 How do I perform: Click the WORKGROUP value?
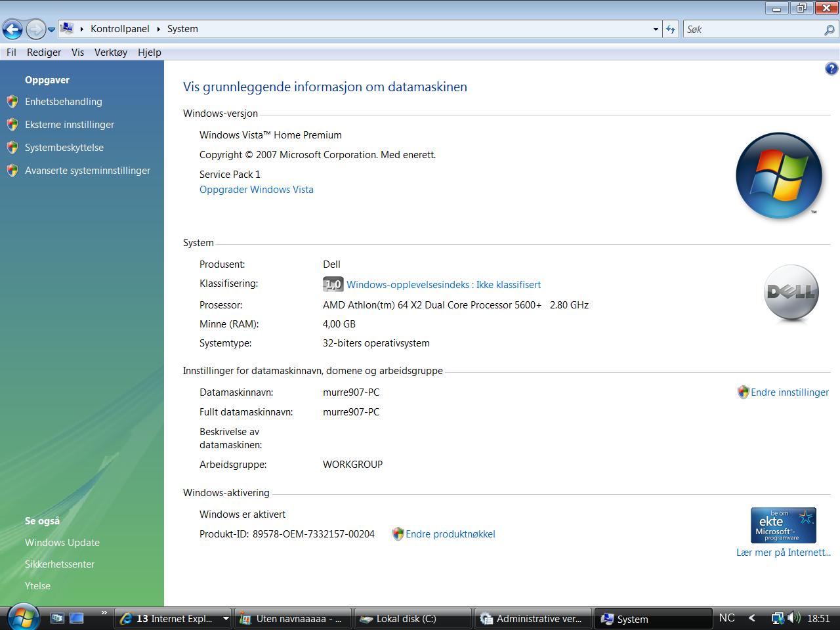[352, 465]
